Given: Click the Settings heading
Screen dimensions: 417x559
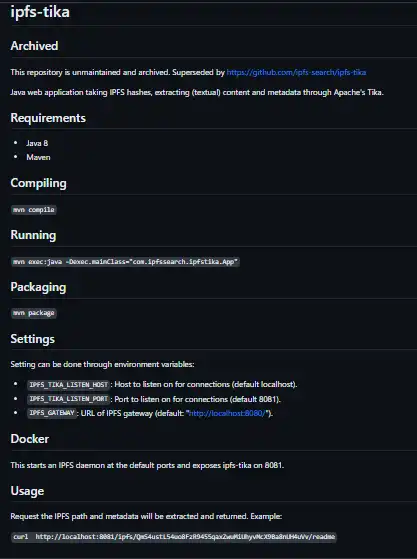Looking at the screenshot, I should (x=32, y=339).
